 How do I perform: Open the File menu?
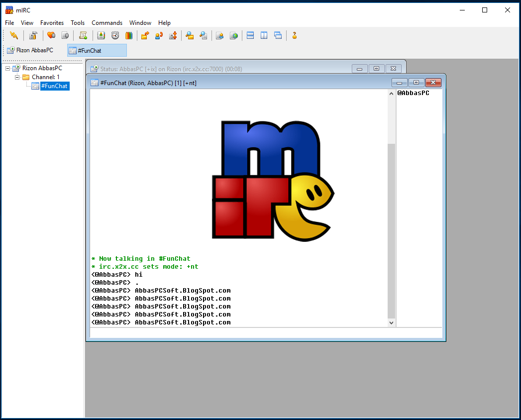(9, 22)
